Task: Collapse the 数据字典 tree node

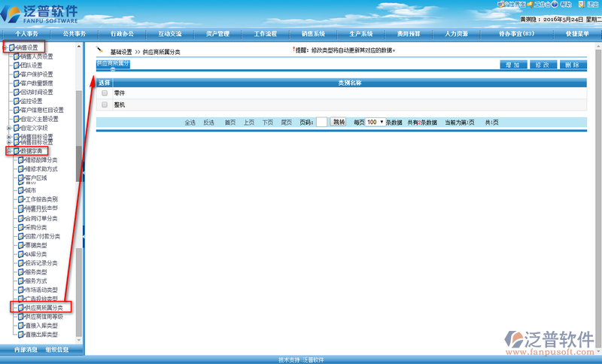Action: point(9,151)
